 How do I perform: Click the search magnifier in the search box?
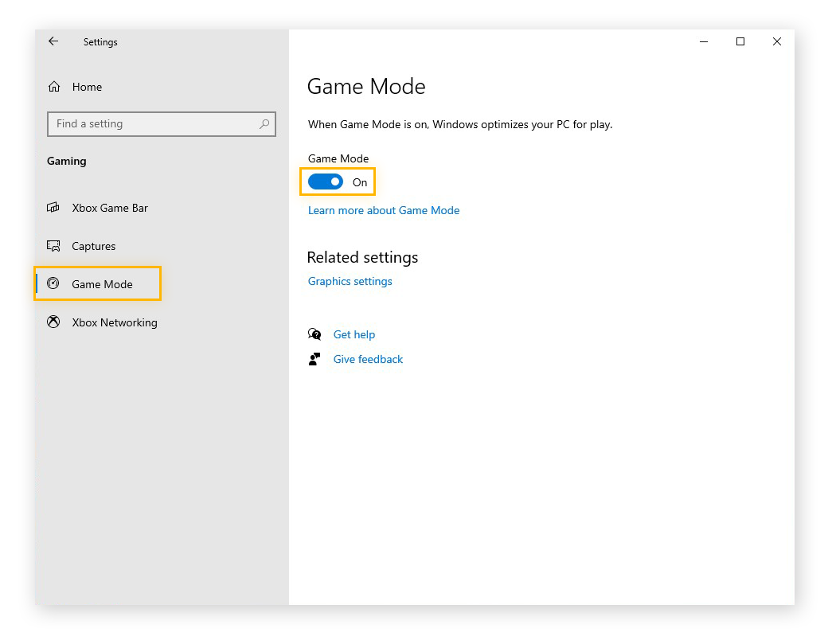click(264, 124)
